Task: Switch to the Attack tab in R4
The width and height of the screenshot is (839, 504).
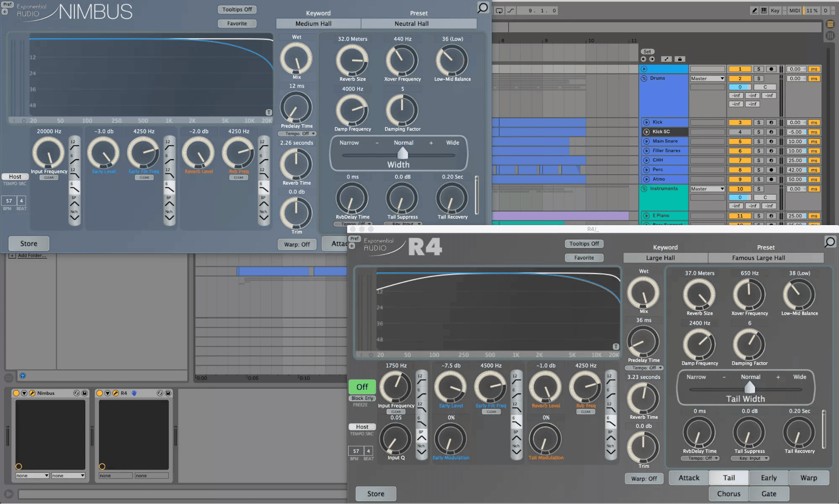Action: tap(689, 478)
